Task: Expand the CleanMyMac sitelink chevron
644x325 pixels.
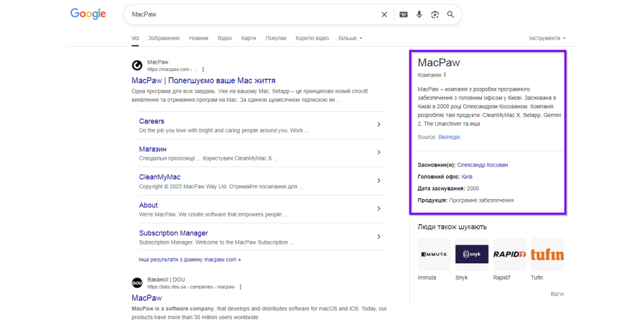Action: pos(379,181)
